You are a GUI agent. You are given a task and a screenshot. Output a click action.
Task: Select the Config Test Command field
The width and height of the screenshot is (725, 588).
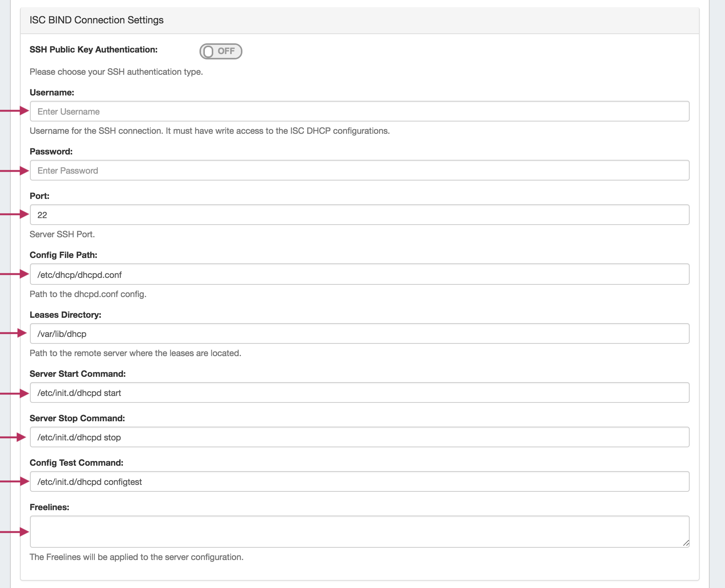point(359,482)
